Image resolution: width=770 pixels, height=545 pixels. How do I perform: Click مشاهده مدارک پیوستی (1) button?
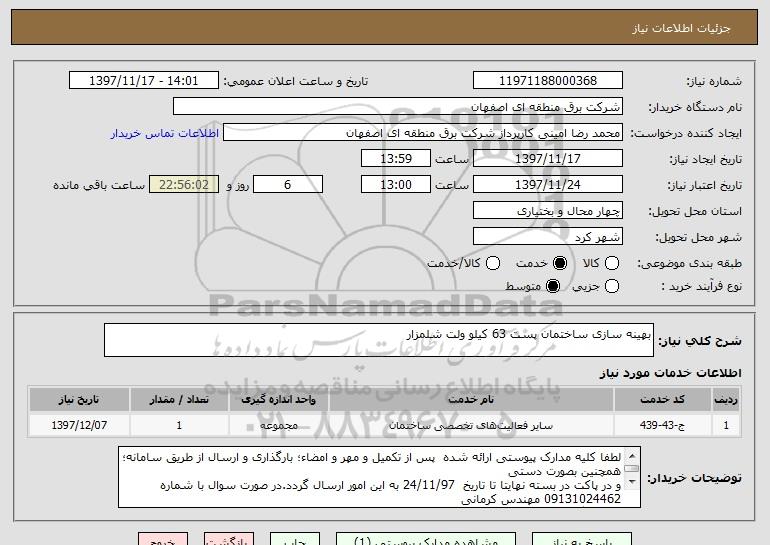[x=426, y=539]
